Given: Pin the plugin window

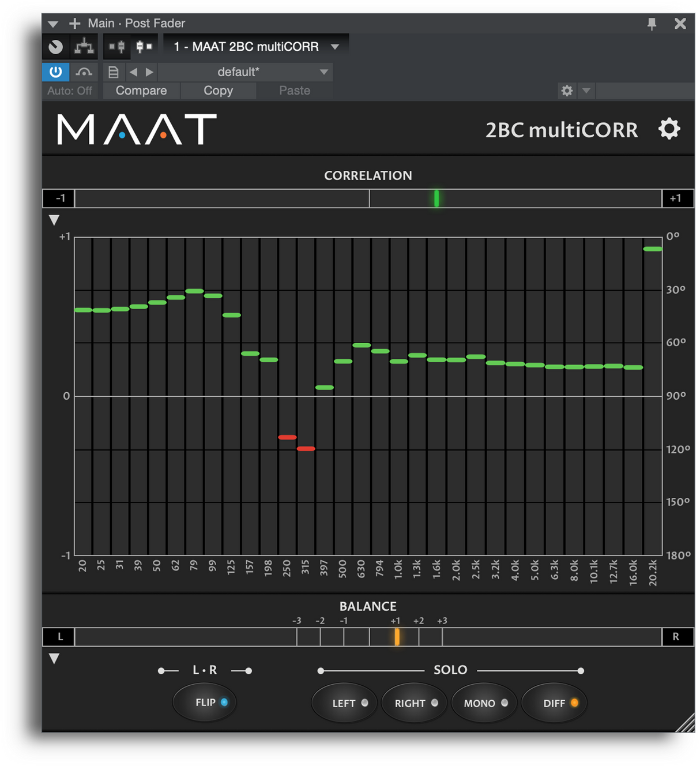Looking at the screenshot, I should [x=652, y=24].
